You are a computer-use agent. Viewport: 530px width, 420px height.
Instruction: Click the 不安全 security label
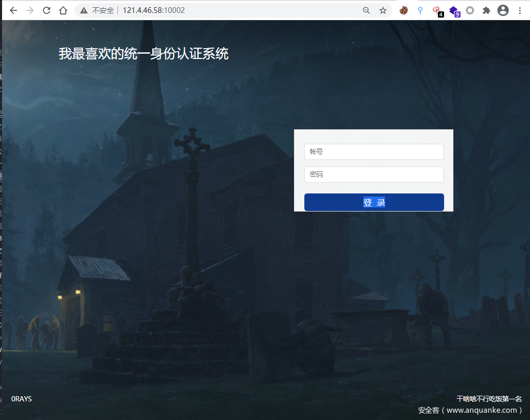point(103,10)
